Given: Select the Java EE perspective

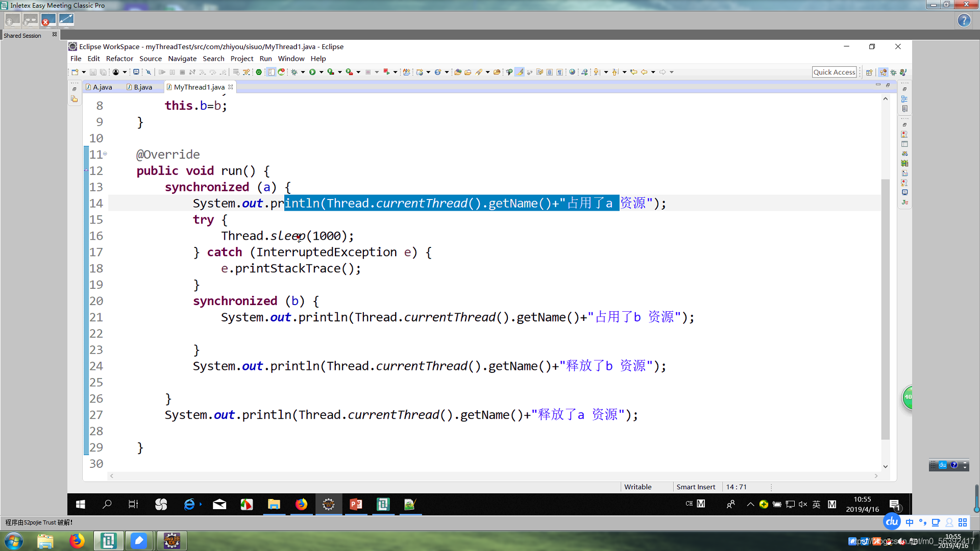Looking at the screenshot, I should [x=883, y=72].
